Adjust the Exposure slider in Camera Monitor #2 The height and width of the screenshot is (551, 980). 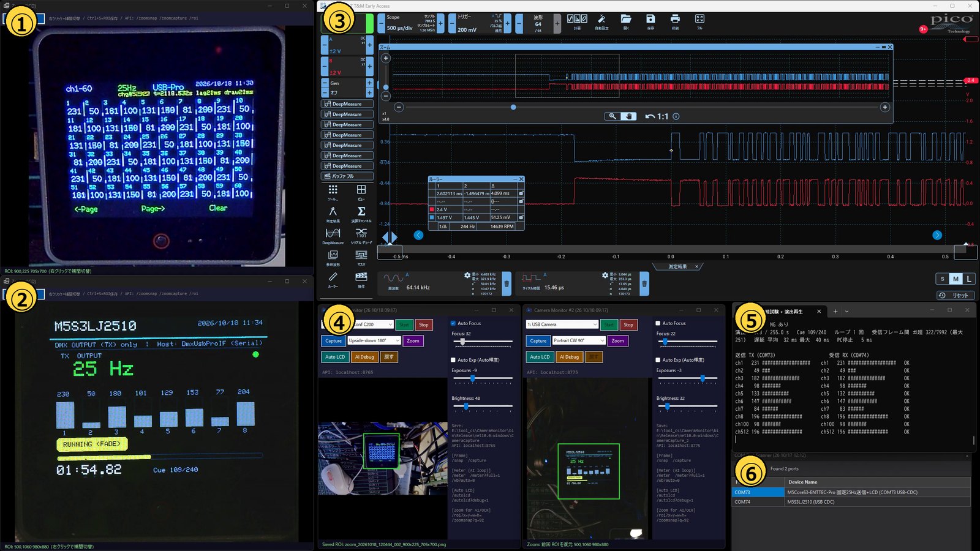tap(687, 378)
